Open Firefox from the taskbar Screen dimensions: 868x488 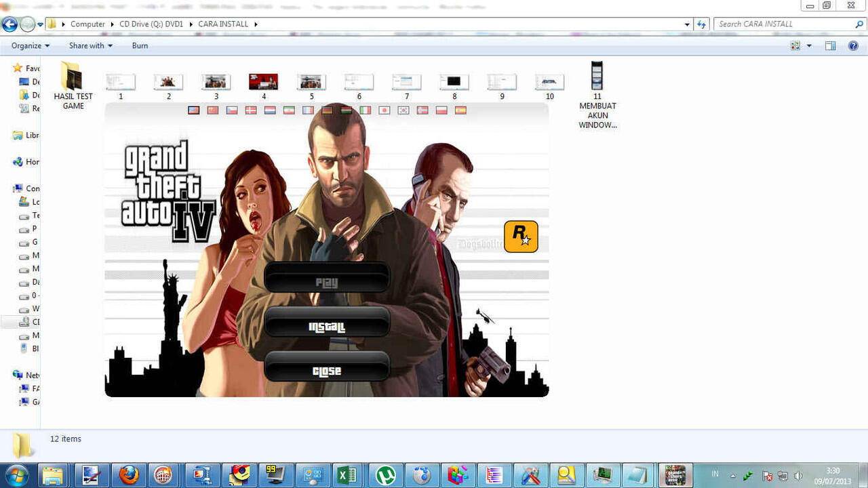pos(129,475)
